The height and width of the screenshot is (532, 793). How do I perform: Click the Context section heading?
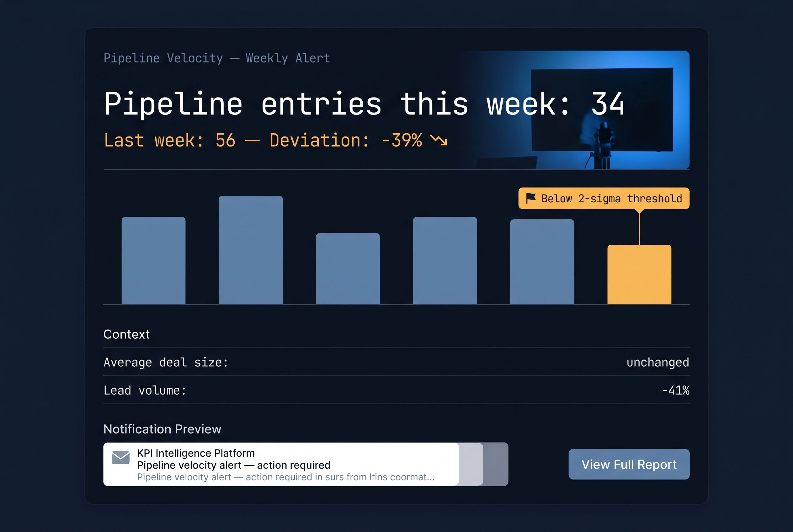(x=126, y=334)
